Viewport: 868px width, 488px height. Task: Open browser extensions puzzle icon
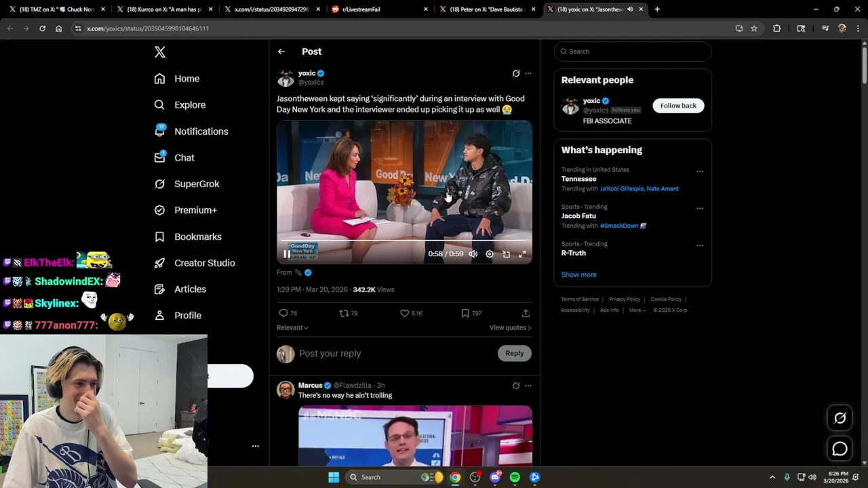tap(777, 28)
